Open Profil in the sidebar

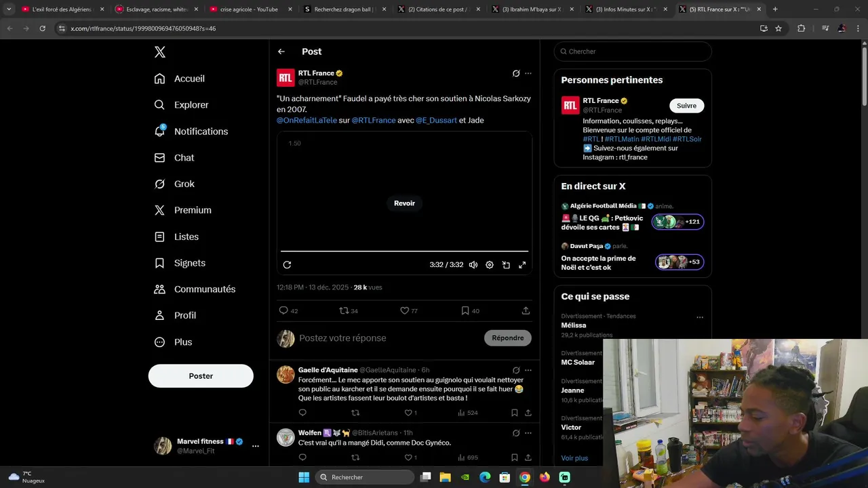(176, 316)
